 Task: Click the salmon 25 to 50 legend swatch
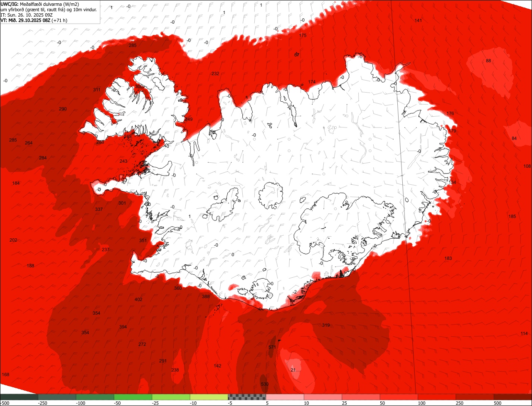coord(361,397)
